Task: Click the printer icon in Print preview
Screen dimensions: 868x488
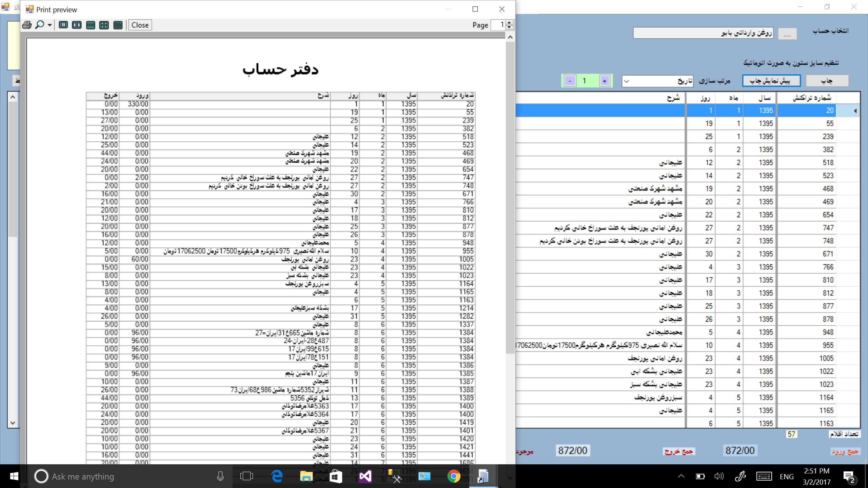Action: (27, 25)
